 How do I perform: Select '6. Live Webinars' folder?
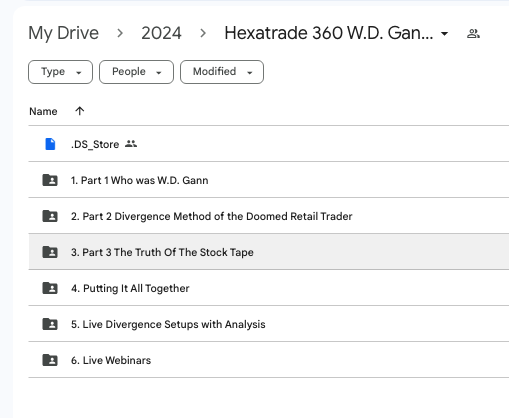tap(111, 360)
